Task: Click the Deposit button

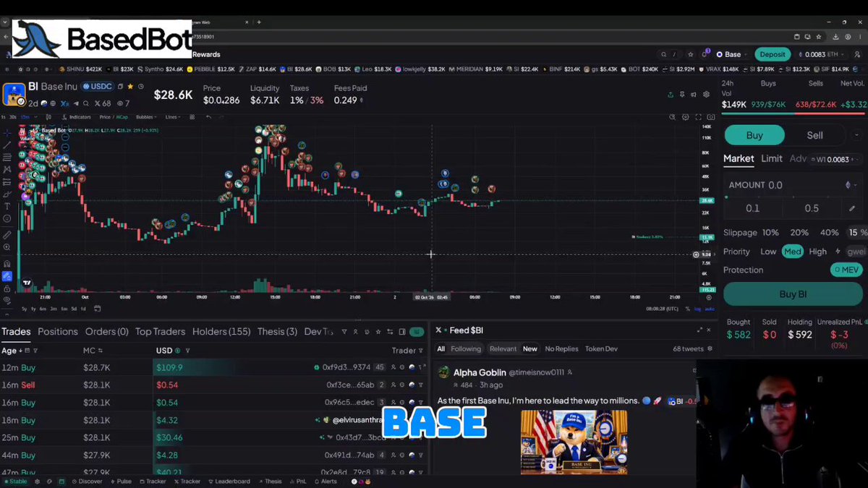Action: click(x=772, y=54)
